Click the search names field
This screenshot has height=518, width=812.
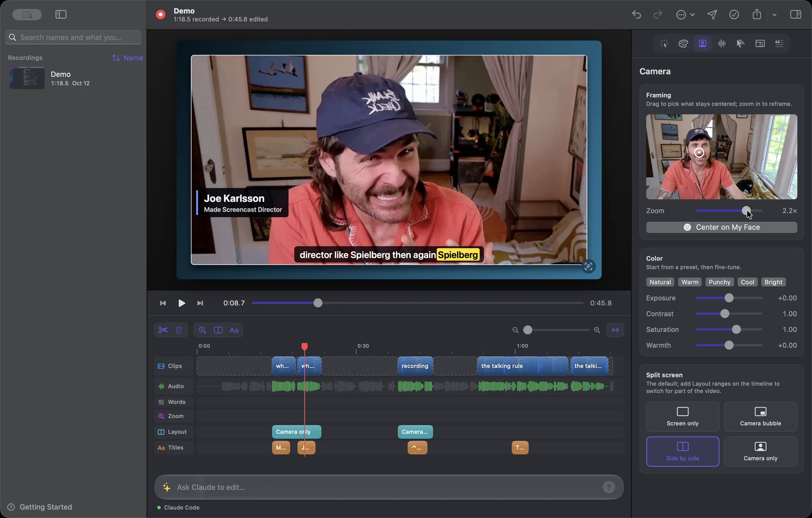click(x=73, y=37)
